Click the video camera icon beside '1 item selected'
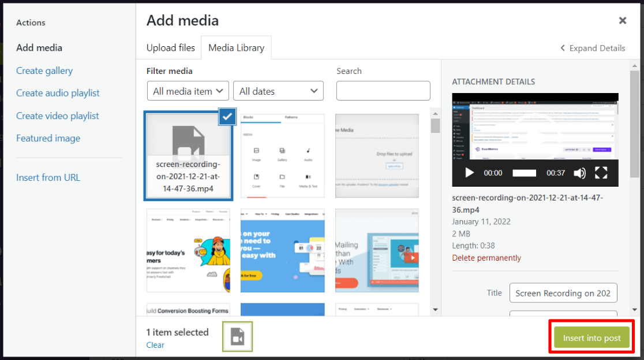This screenshot has width=644, height=360. [237, 337]
